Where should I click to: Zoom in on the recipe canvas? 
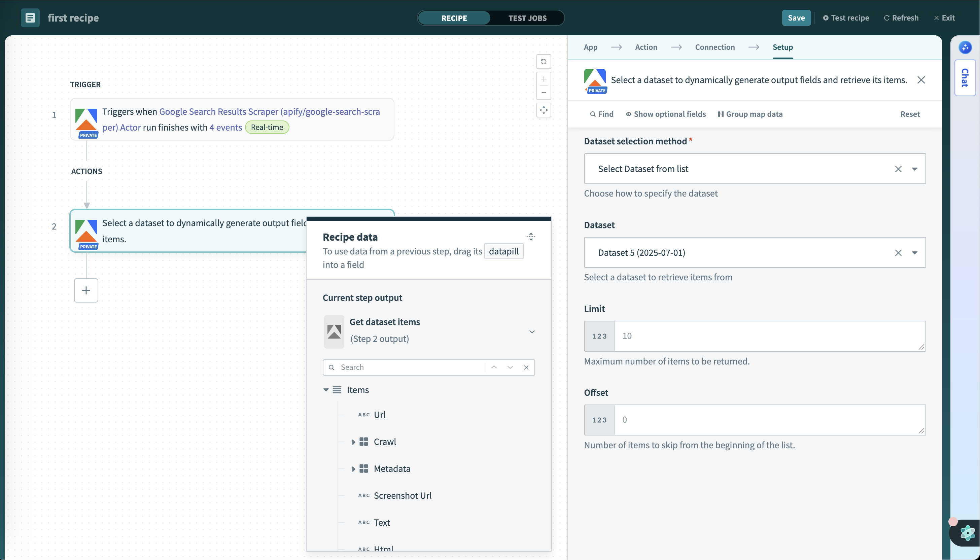coord(544,79)
